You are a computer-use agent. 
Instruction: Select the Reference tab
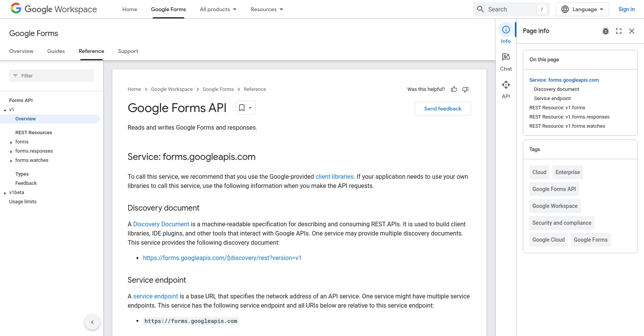coord(91,51)
